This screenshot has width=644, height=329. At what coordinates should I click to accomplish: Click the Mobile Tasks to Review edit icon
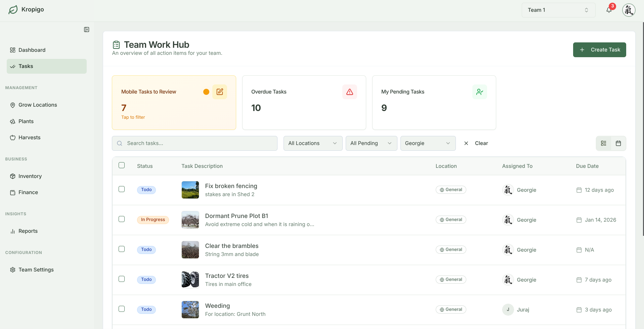coord(220,92)
